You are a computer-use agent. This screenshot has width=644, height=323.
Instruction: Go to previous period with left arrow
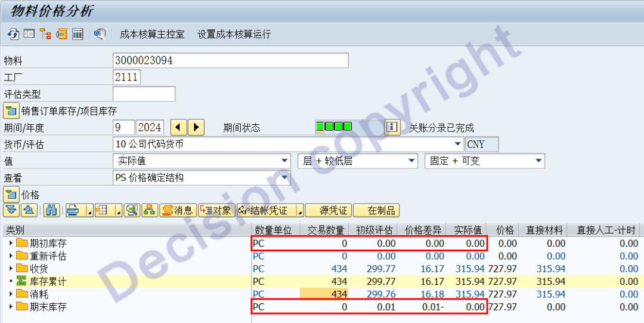[179, 127]
